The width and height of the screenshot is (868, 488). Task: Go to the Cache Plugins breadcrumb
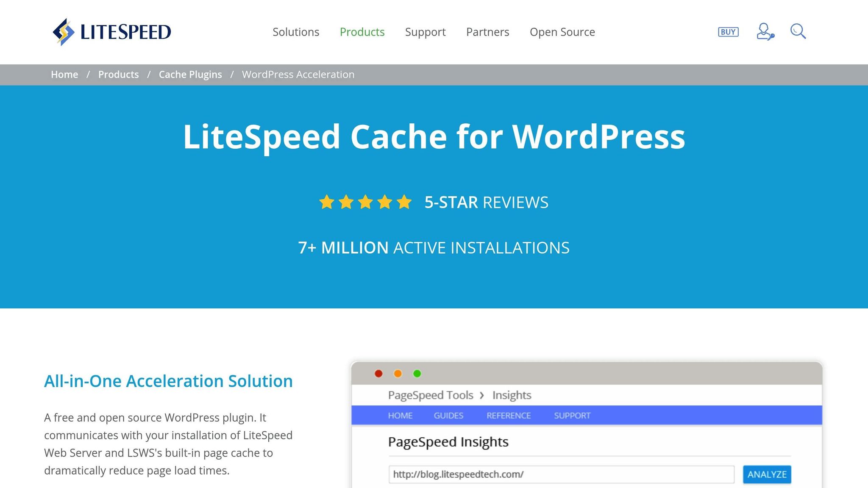point(190,75)
